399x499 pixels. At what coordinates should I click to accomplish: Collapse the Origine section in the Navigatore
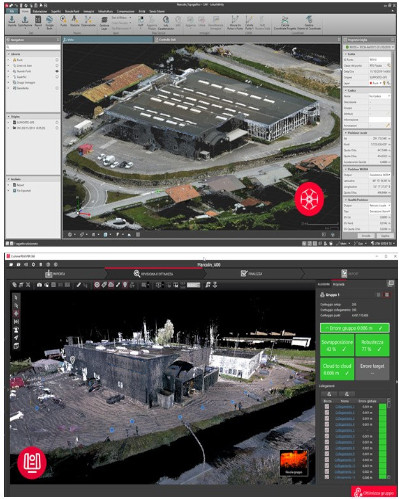point(9,117)
